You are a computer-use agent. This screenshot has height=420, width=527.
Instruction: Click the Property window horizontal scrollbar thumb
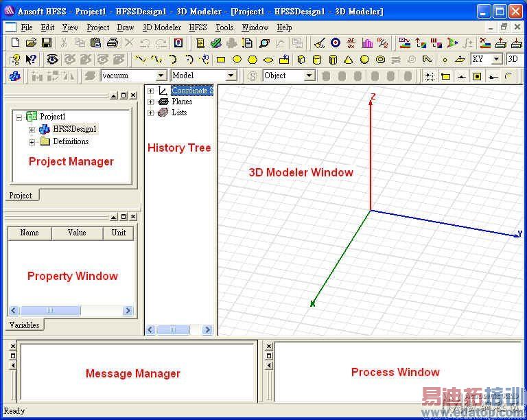click(49, 310)
